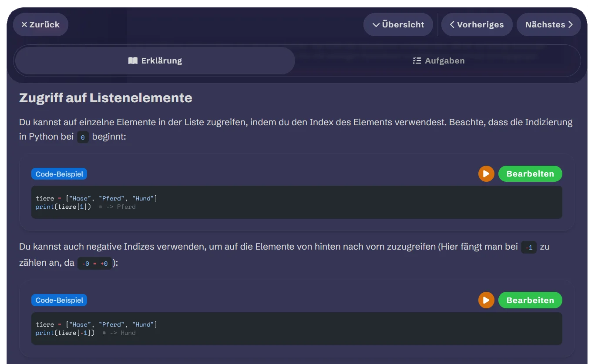Click the book icon beside Erklärung
Screen dimensions: 595x364
click(133, 61)
